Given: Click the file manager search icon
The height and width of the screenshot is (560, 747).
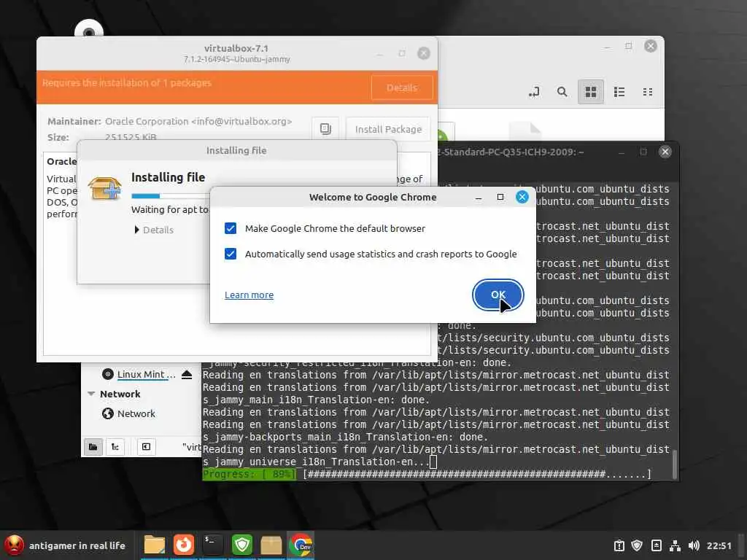Looking at the screenshot, I should click(x=562, y=92).
